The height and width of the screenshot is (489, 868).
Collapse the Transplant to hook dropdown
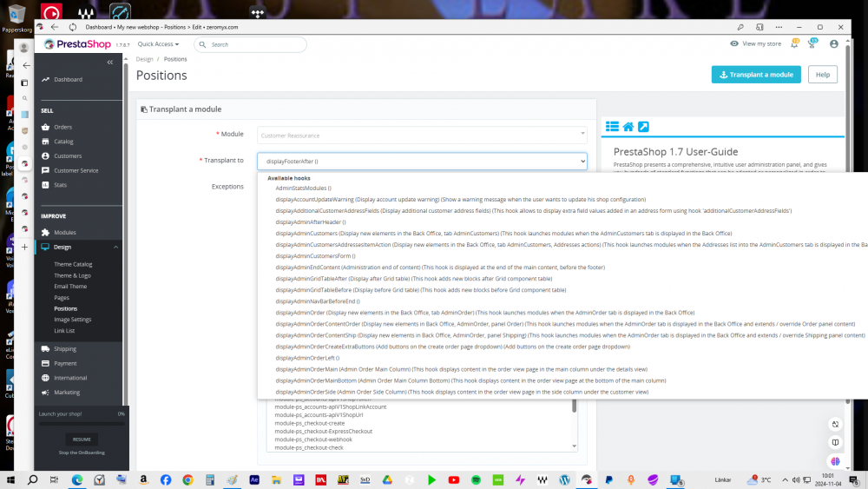tap(422, 162)
